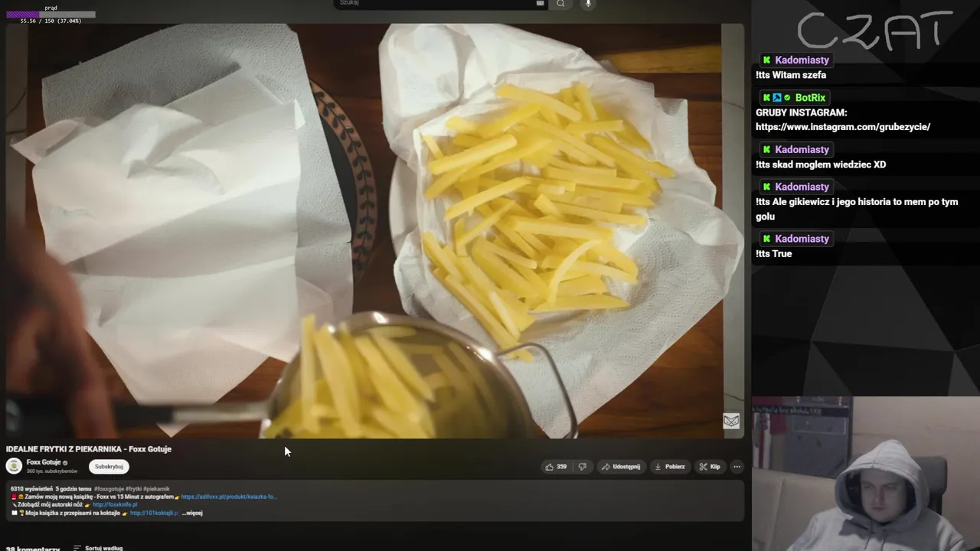Open the foxxknife.pl knife link
Image resolution: width=980 pixels, height=551 pixels.
click(115, 505)
